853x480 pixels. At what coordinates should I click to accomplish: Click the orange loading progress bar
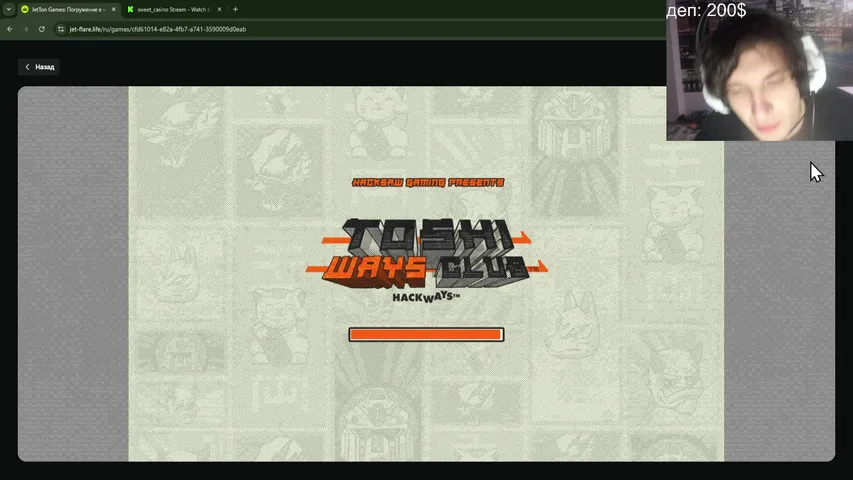click(426, 334)
